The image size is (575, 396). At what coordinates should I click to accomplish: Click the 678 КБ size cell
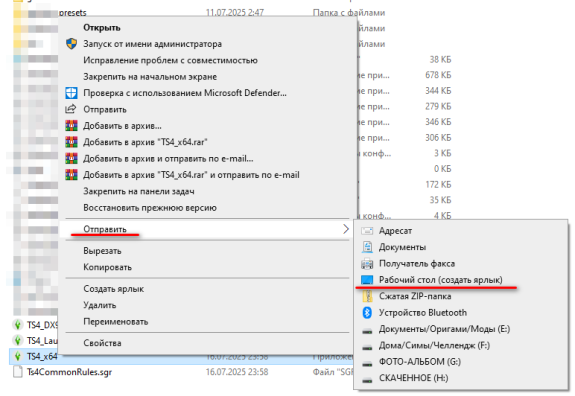point(438,75)
